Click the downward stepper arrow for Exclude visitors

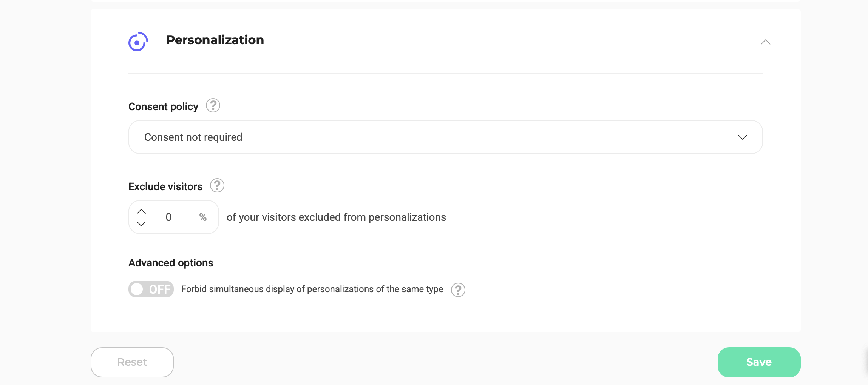pos(142,224)
